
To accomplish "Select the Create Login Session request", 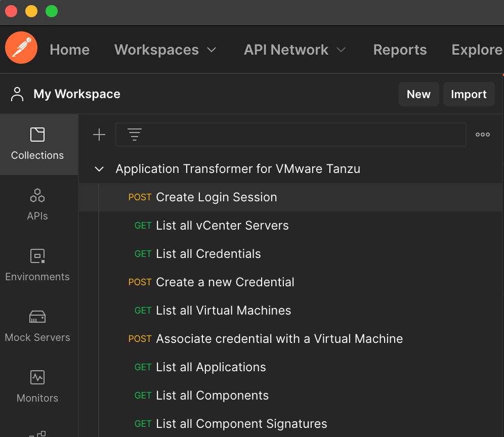I will (216, 197).
